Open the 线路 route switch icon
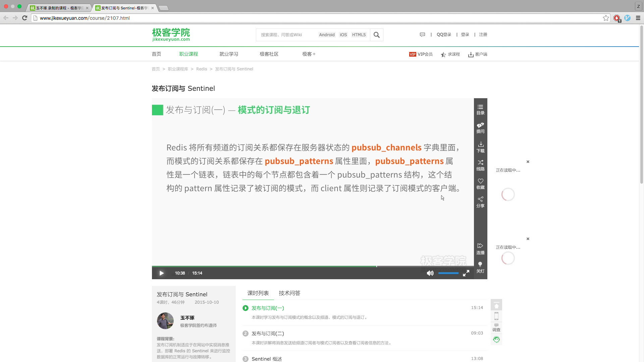Image resolution: width=644 pixels, height=362 pixels. [480, 165]
